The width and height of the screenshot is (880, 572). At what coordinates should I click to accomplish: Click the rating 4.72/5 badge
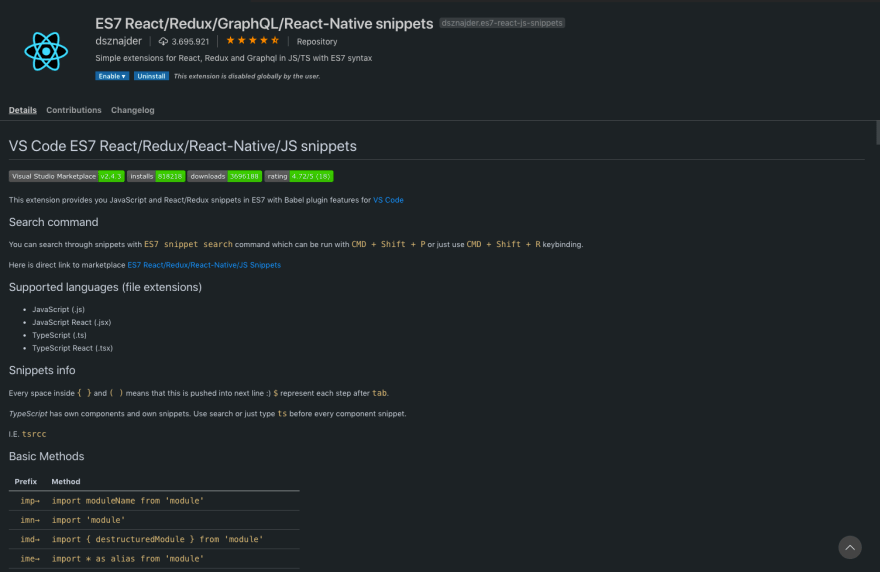coord(299,176)
